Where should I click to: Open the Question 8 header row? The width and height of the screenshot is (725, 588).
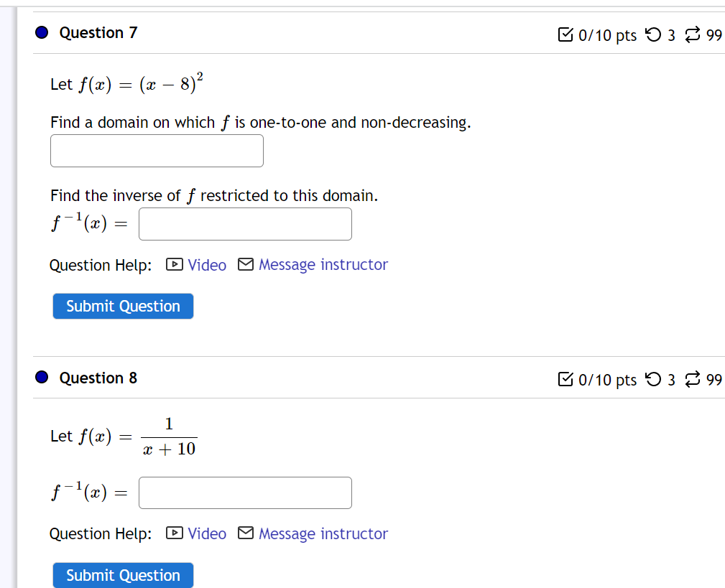359,378
